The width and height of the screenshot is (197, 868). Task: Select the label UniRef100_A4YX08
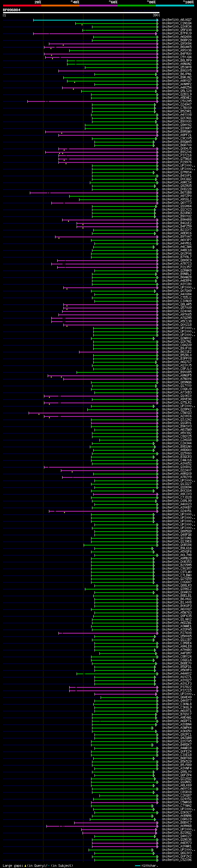coord(177,115)
